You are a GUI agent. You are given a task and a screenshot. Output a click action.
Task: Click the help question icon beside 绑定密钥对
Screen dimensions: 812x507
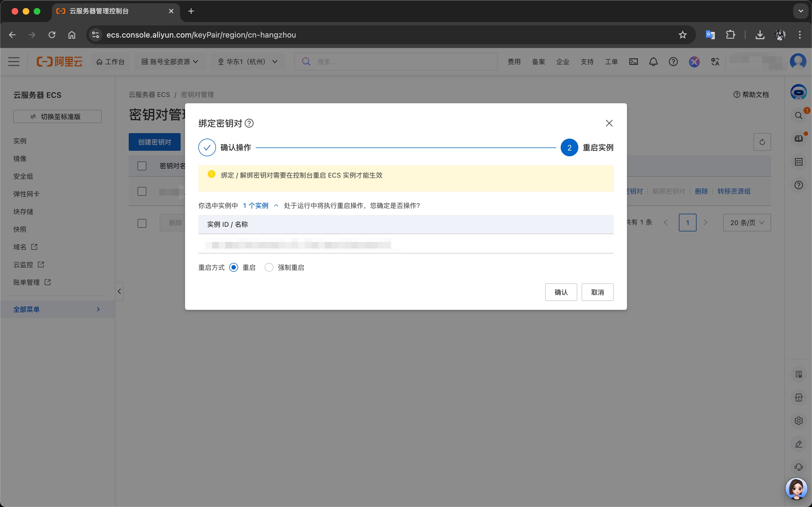pyautogui.click(x=249, y=123)
